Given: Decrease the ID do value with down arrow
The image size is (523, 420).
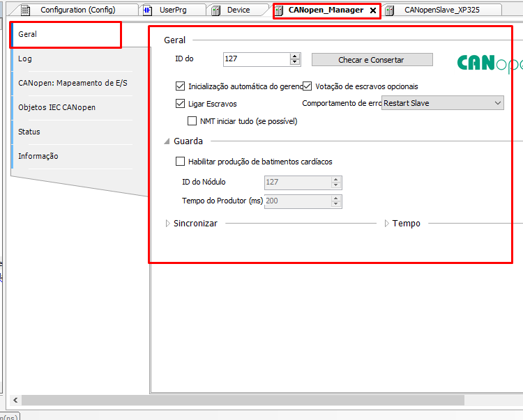Looking at the screenshot, I should [x=295, y=62].
